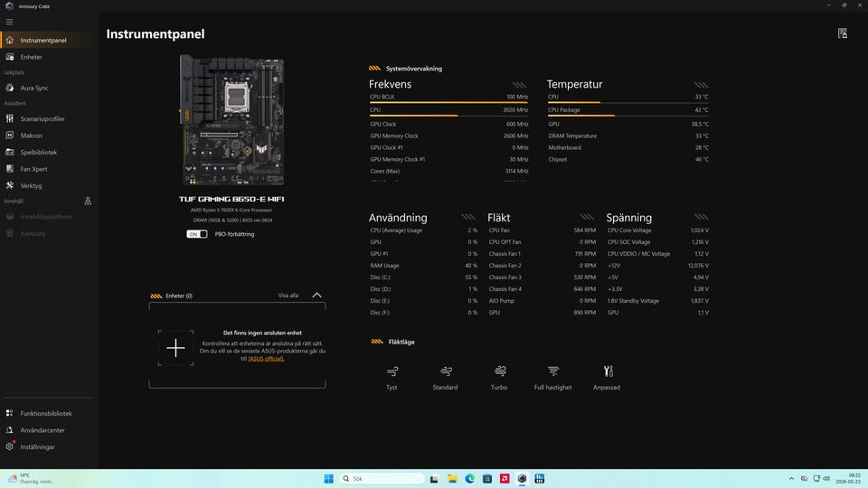Toggle the PBO-förbättring switch
Screen dimensions: 868x488
point(196,234)
